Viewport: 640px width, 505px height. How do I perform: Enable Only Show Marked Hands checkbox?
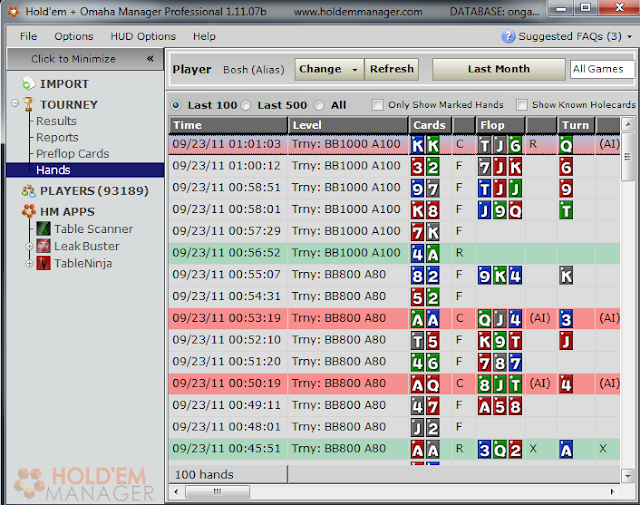pyautogui.click(x=378, y=105)
